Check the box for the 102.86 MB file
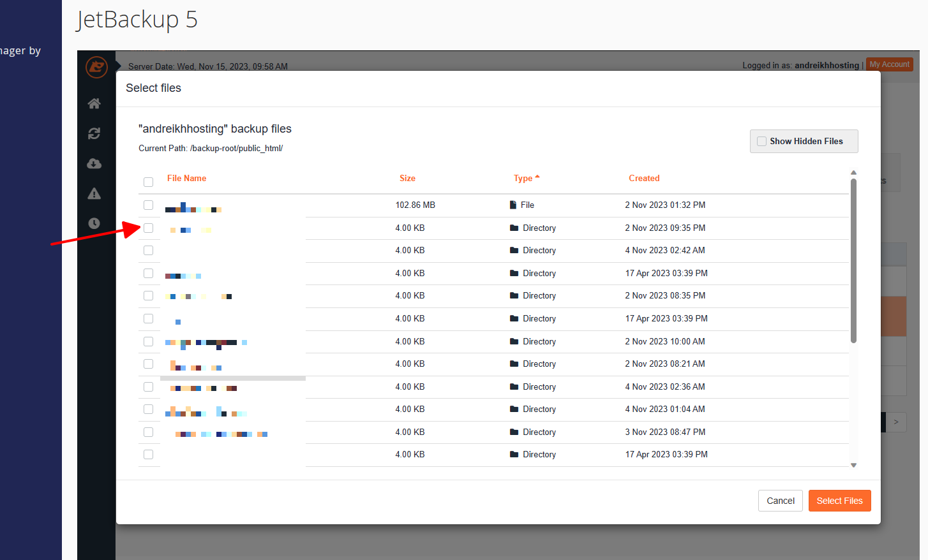Image resolution: width=928 pixels, height=560 pixels. [149, 205]
